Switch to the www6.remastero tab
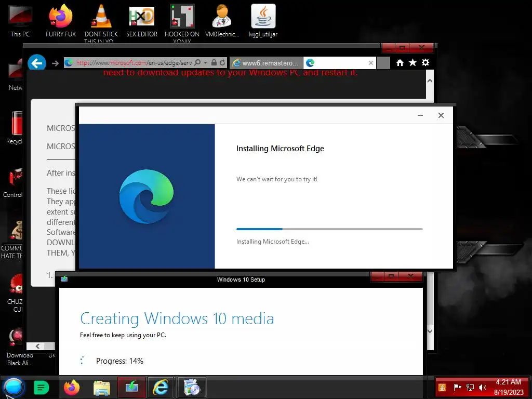532x399 pixels. (x=266, y=63)
